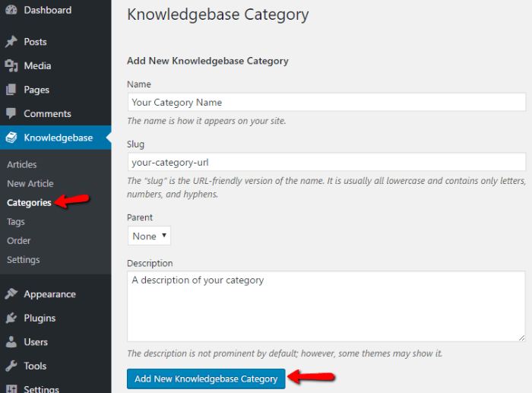Open Tags under Knowledgebase
532x393 pixels.
tap(15, 222)
